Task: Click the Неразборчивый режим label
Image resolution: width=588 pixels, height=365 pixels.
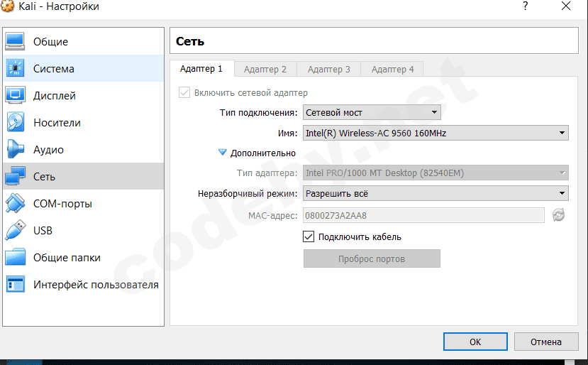Action: [x=248, y=194]
